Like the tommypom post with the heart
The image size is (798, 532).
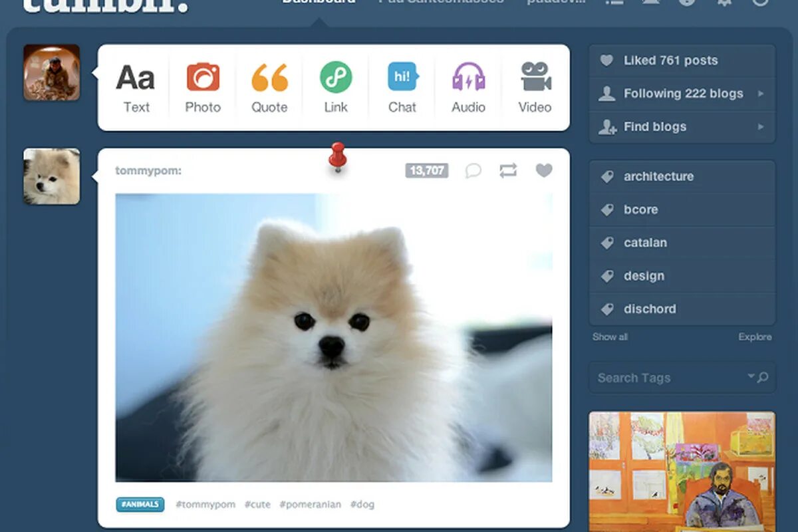tap(543, 171)
